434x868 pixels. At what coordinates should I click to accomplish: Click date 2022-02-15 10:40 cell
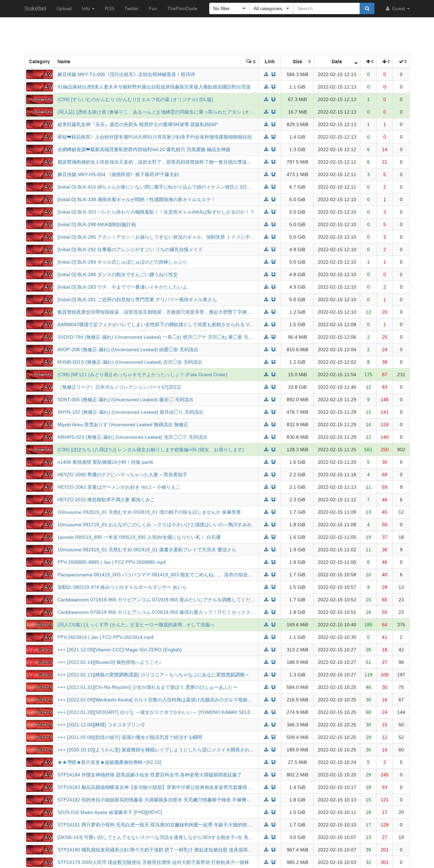click(x=337, y=625)
